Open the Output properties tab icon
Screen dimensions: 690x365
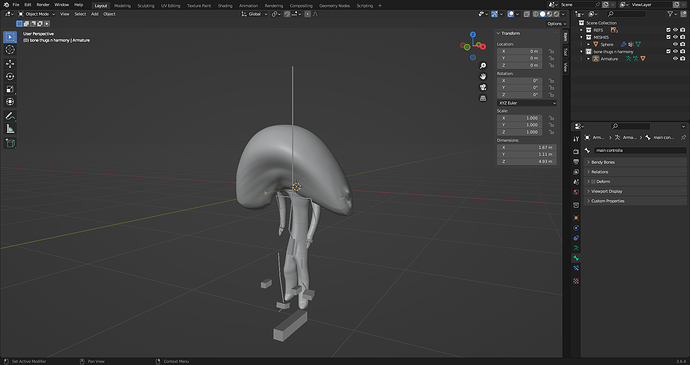click(x=576, y=162)
